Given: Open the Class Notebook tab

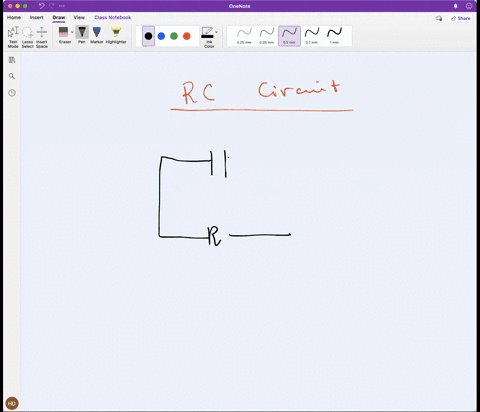Looking at the screenshot, I should (x=113, y=18).
